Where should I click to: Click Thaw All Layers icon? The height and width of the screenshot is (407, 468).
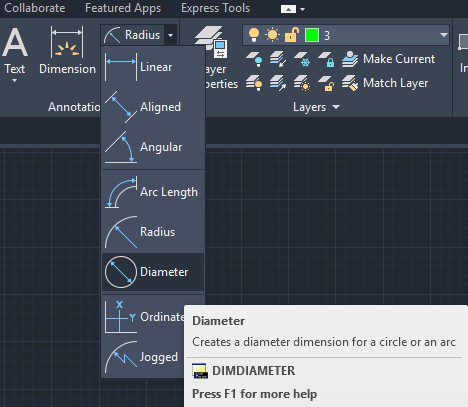tap(302, 83)
